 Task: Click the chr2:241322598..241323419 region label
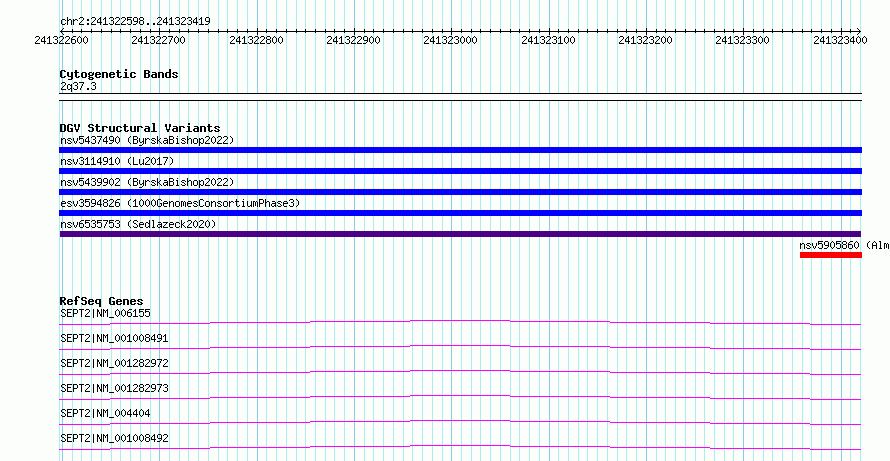135,22
